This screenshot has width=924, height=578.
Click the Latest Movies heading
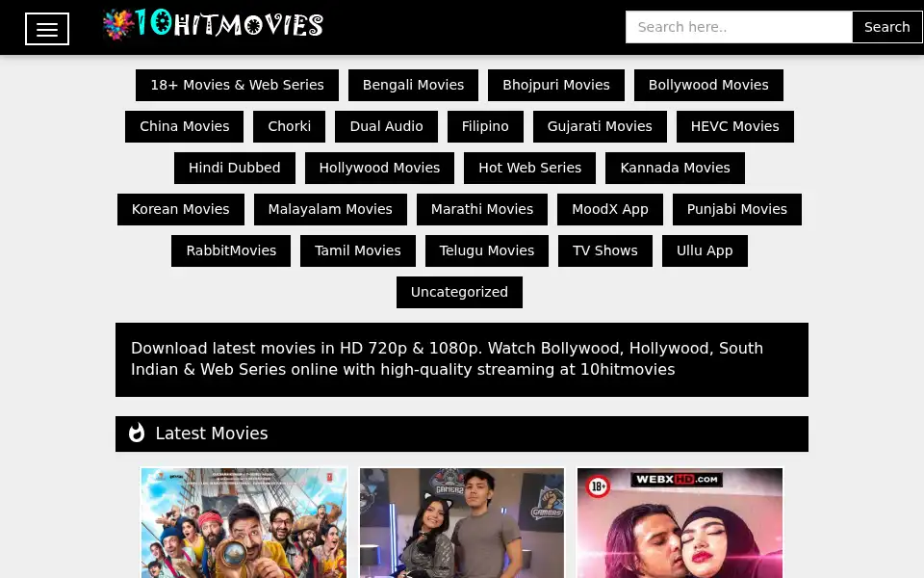click(x=212, y=433)
